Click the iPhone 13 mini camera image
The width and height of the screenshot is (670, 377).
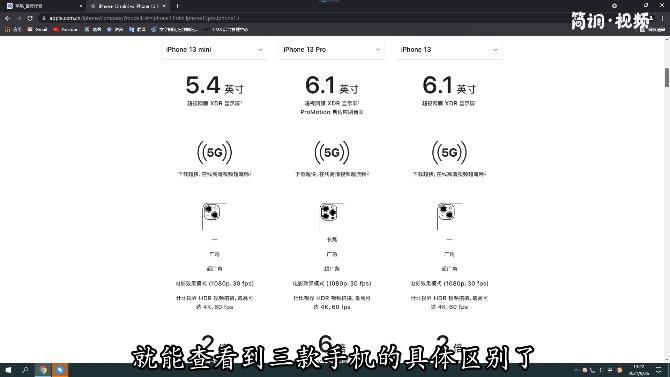click(213, 216)
